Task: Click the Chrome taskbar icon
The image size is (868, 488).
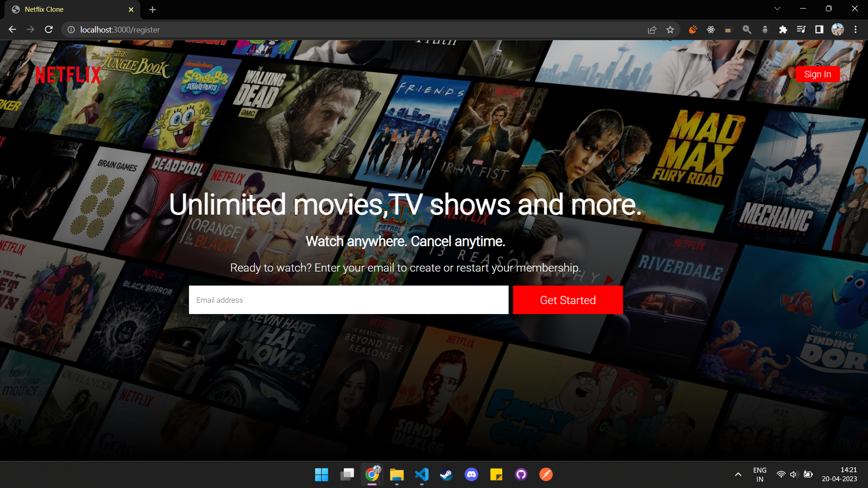Action: tap(372, 474)
